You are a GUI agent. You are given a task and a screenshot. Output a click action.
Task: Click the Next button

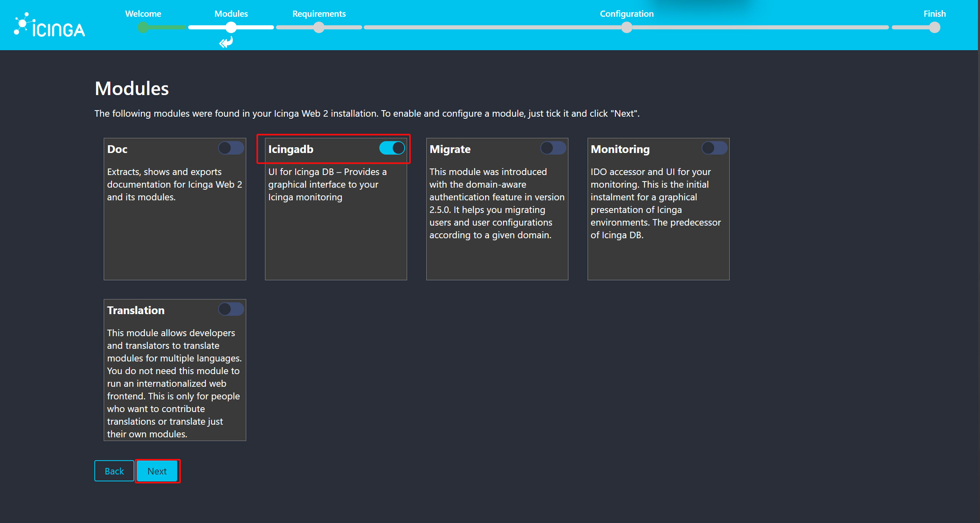157,471
